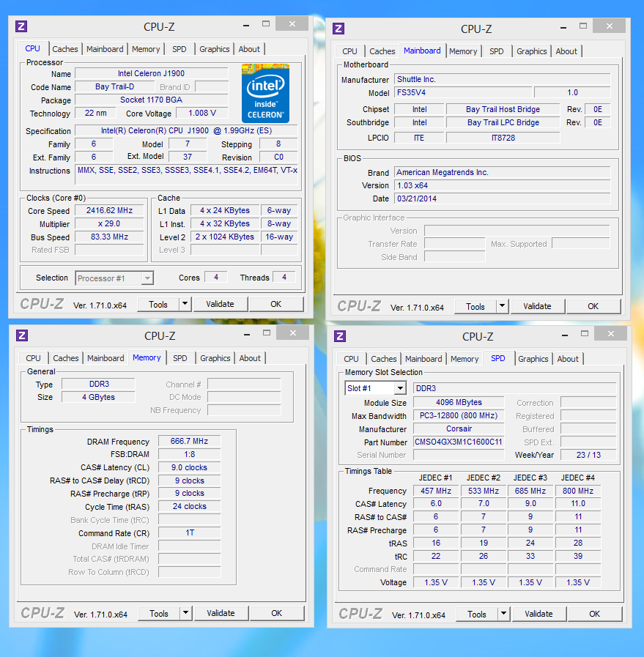The image size is (644, 657).
Task: Click the Z title bar icon of the SPD window
Action: pos(338,336)
